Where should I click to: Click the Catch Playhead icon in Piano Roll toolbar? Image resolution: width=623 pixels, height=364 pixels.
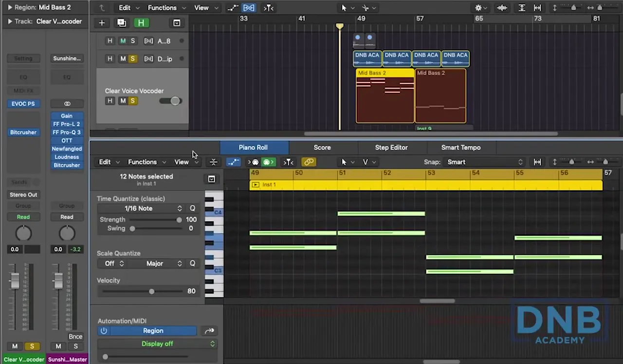(x=289, y=162)
